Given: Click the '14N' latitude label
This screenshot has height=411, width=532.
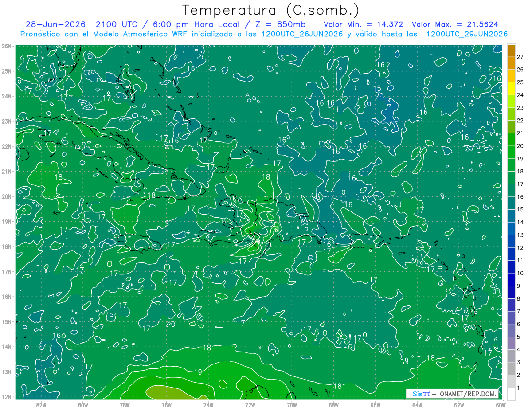Looking at the screenshot, I should pyautogui.click(x=7, y=347).
